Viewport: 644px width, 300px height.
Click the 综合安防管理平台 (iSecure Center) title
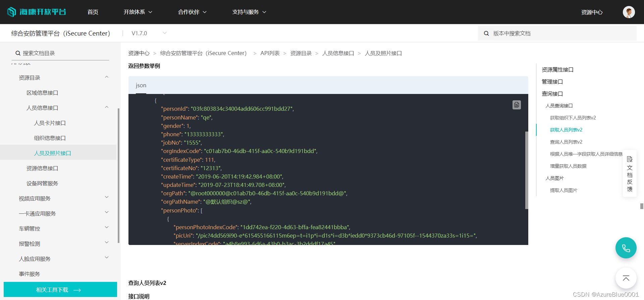click(61, 33)
